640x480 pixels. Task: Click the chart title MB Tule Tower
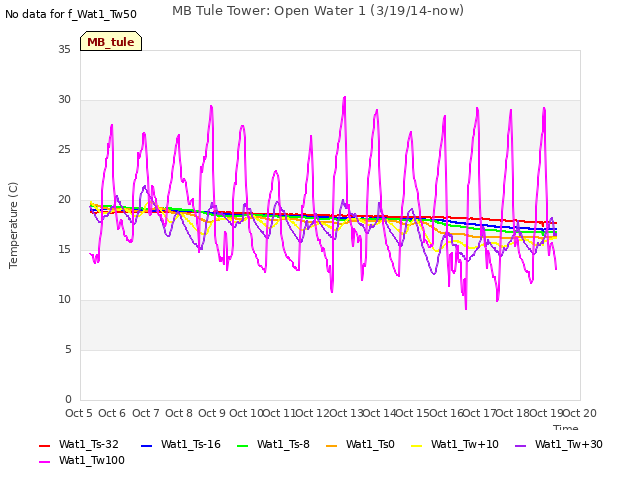[318, 11]
